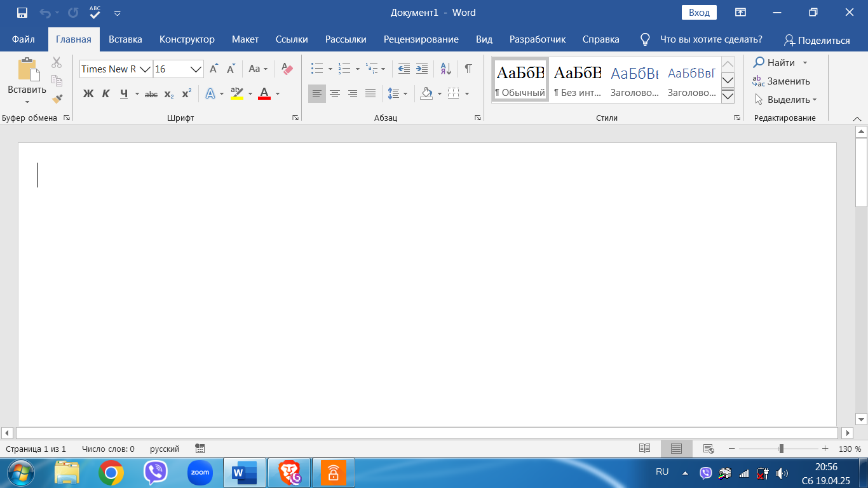Justify text alignment

(x=370, y=93)
